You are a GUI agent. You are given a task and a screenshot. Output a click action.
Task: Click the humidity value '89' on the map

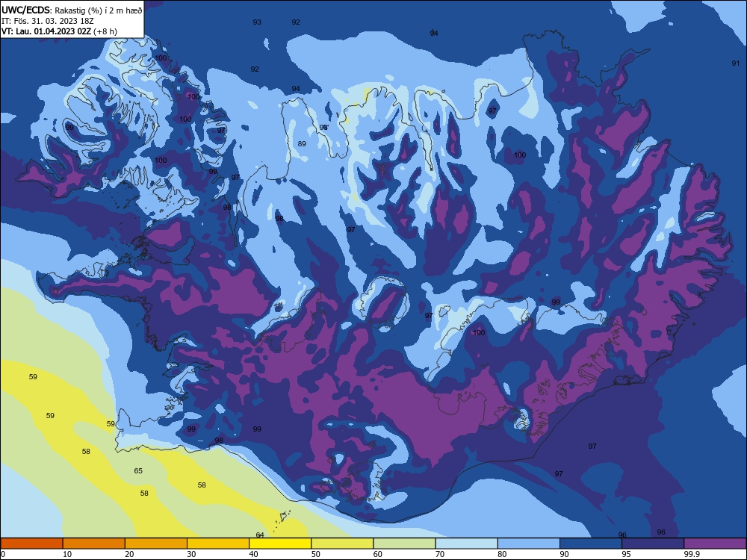click(302, 144)
